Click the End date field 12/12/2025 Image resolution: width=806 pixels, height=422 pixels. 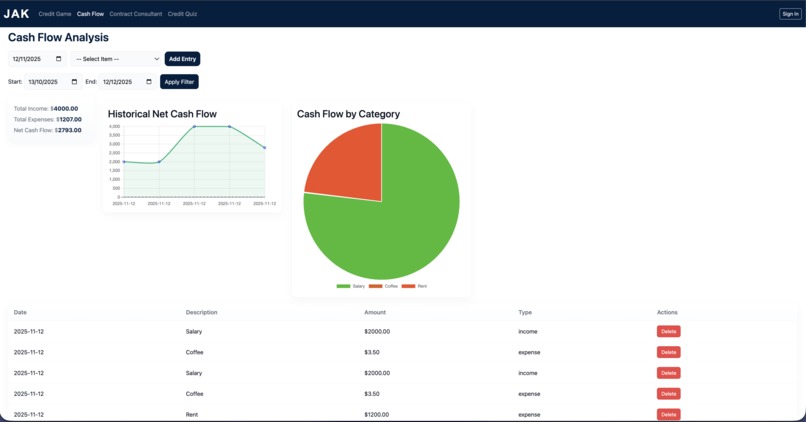(127, 82)
